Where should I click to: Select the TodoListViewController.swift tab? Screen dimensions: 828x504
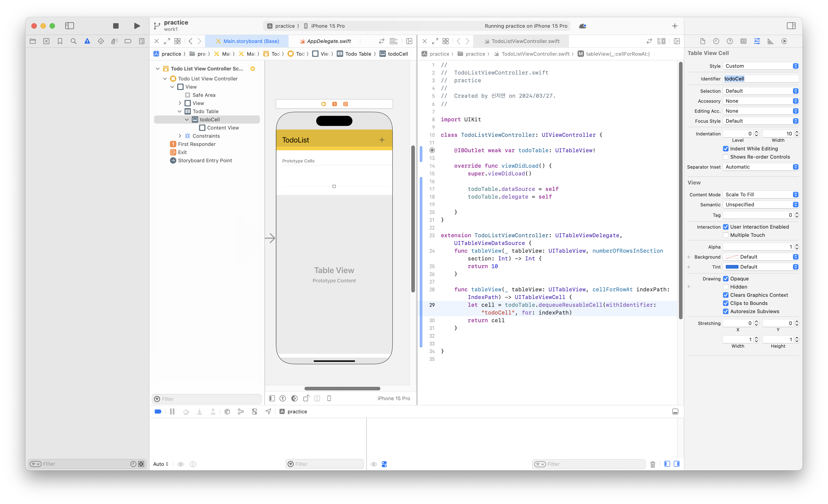[525, 41]
